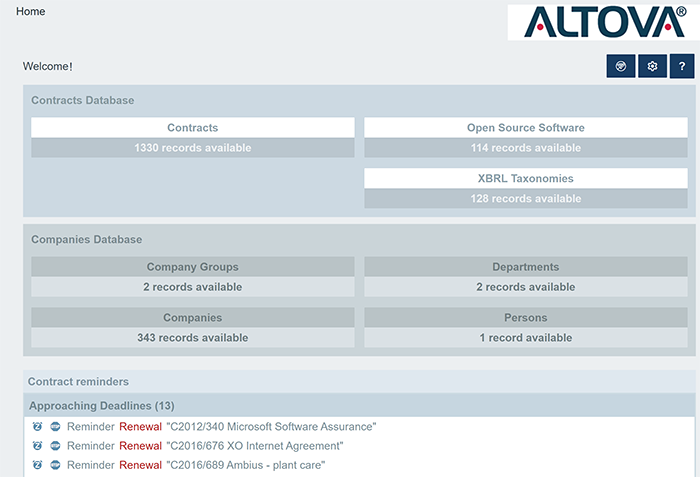This screenshot has width=700, height=477.
Task: Click the stop icon for Ambius plant care
Action: (x=55, y=465)
